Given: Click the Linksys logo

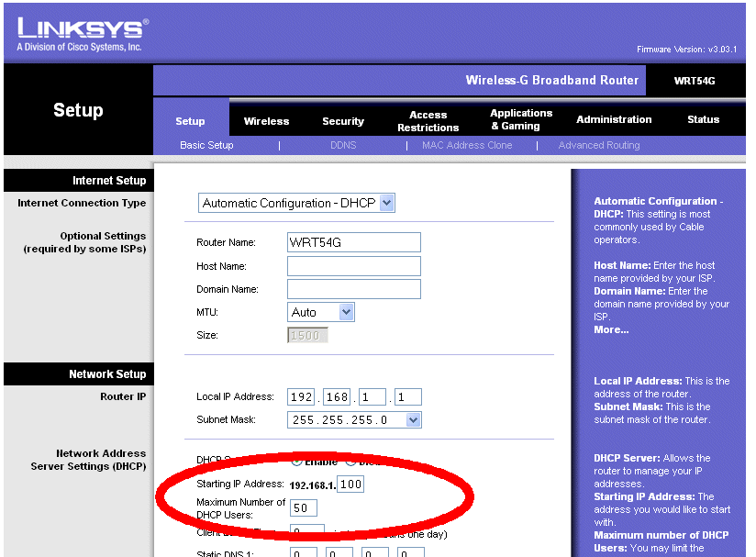Looking at the screenshot, I should [83, 34].
